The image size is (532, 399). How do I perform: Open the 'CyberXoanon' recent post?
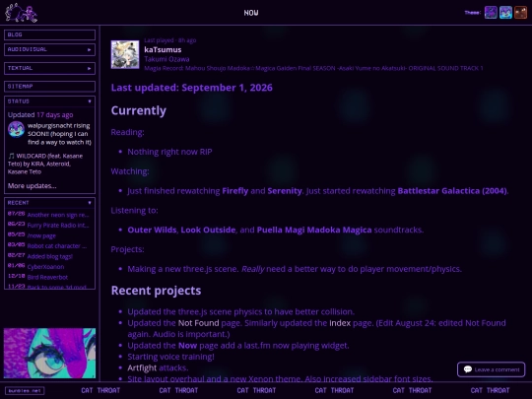pyautogui.click(x=45, y=266)
